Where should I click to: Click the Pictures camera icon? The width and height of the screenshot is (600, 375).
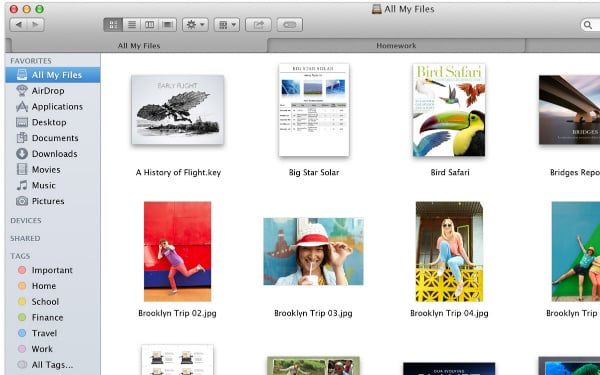click(x=22, y=201)
